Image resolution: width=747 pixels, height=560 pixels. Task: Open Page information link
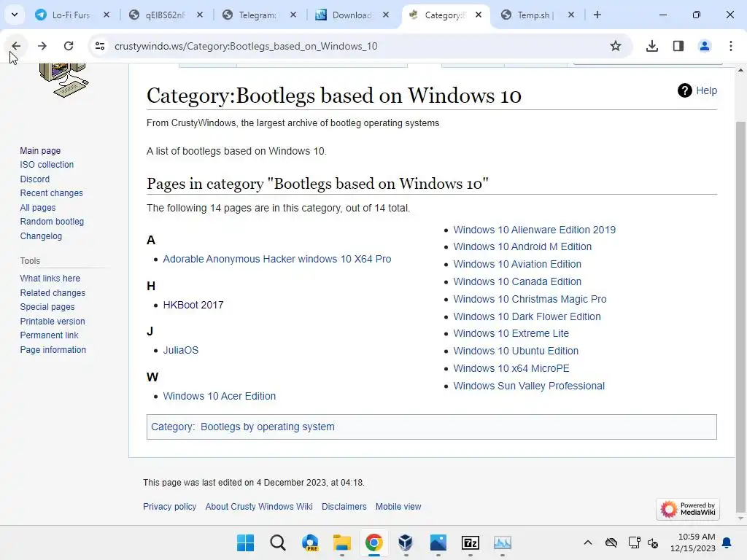click(x=53, y=349)
